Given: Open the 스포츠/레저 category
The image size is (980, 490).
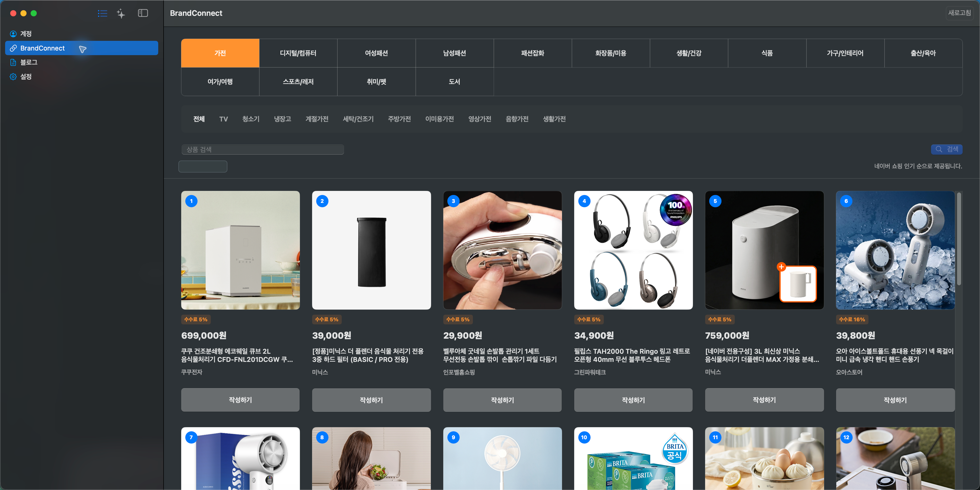Looking at the screenshot, I should tap(298, 81).
